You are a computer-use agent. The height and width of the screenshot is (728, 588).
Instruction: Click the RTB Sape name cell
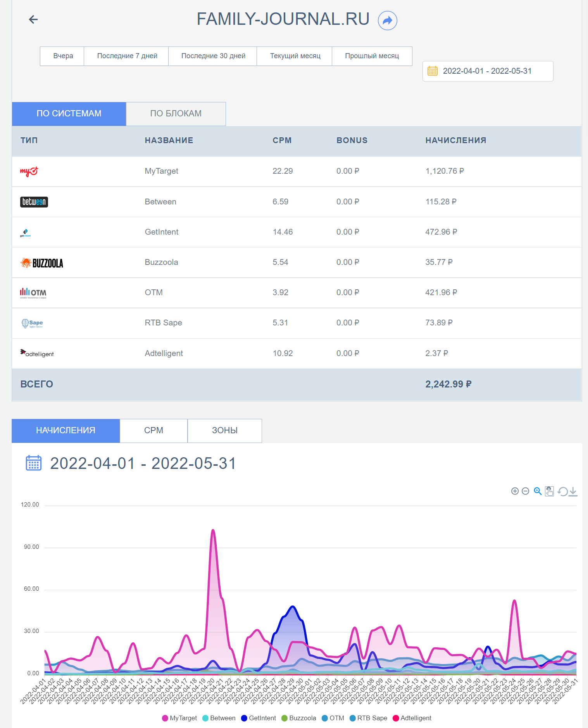(x=164, y=323)
